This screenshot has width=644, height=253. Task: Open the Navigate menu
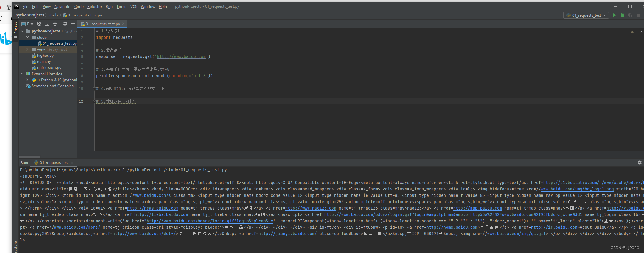pos(62,6)
